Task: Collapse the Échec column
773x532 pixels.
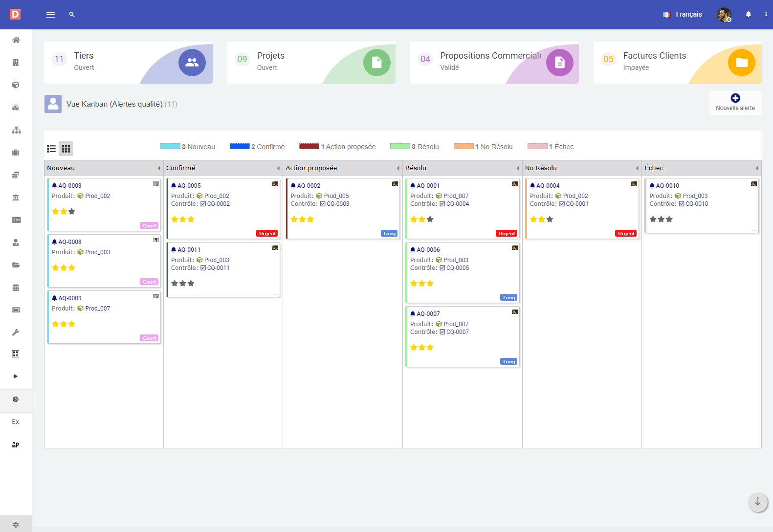Action: tap(757, 168)
